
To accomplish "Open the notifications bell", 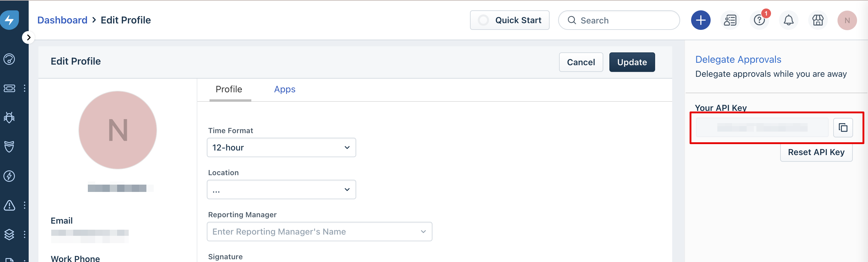I will pyautogui.click(x=788, y=20).
